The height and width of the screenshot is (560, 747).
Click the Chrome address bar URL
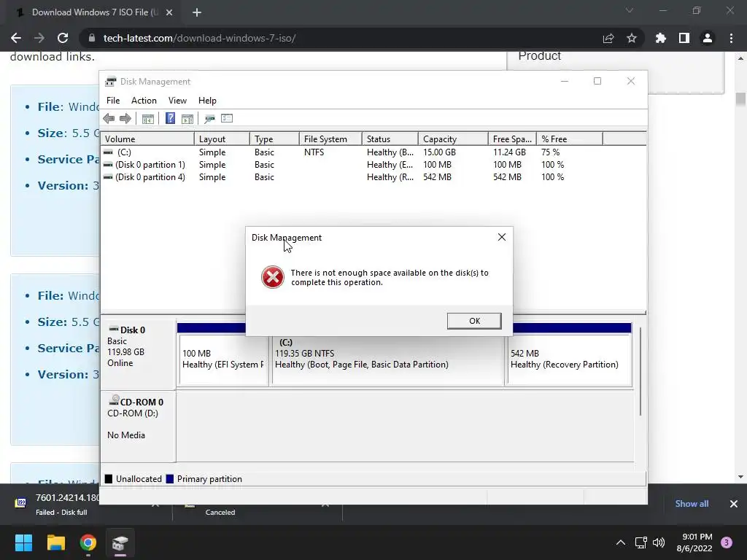(x=199, y=38)
